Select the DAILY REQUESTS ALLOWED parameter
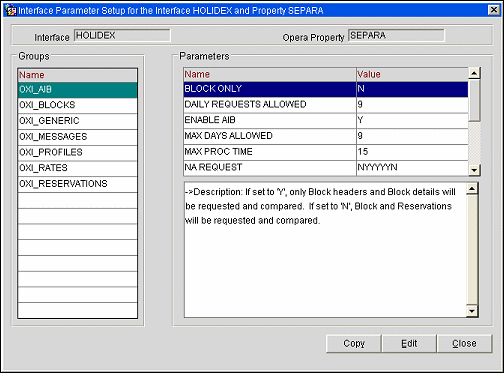This screenshot has height=373, width=504. [326, 105]
